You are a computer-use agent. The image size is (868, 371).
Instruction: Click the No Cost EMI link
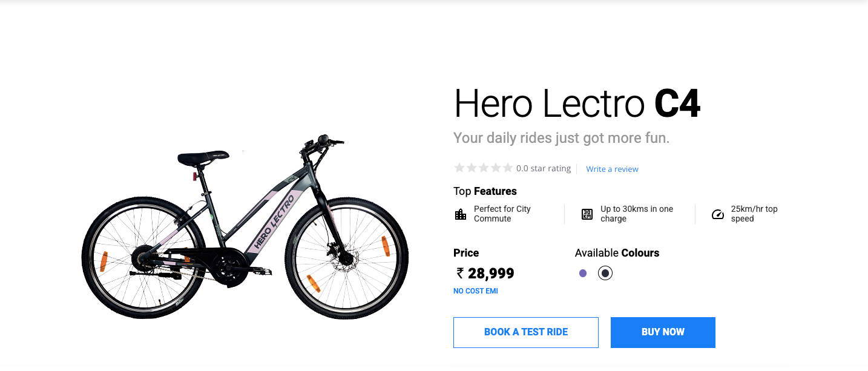pos(476,291)
